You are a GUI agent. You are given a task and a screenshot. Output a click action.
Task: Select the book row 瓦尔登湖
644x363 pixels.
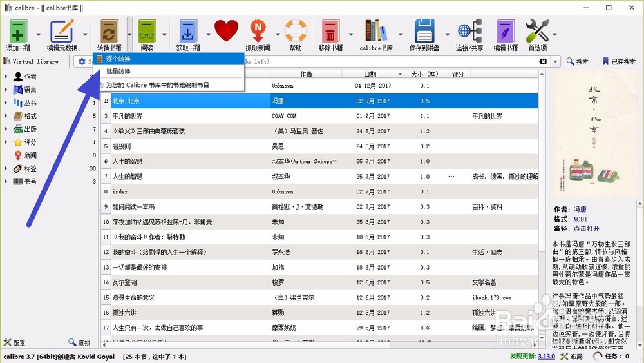319,282
